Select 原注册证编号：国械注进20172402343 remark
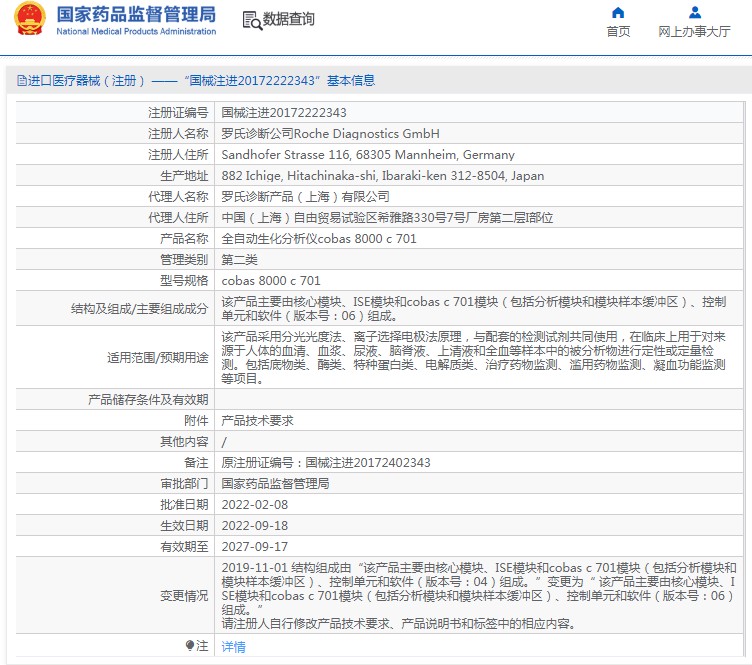Screen dimensions: 752x665 (326, 463)
